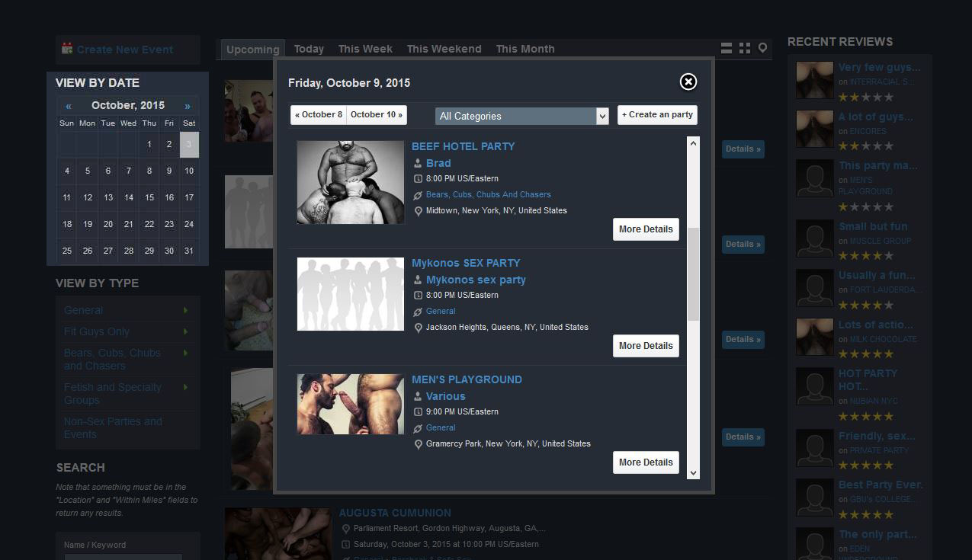This screenshot has width=972, height=560.
Task: Open the All Categories dropdown
Action: tap(521, 116)
